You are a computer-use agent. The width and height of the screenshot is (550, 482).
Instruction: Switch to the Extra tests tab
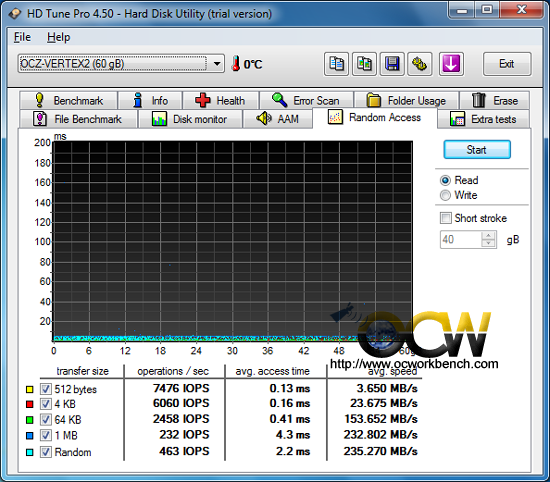point(483,119)
